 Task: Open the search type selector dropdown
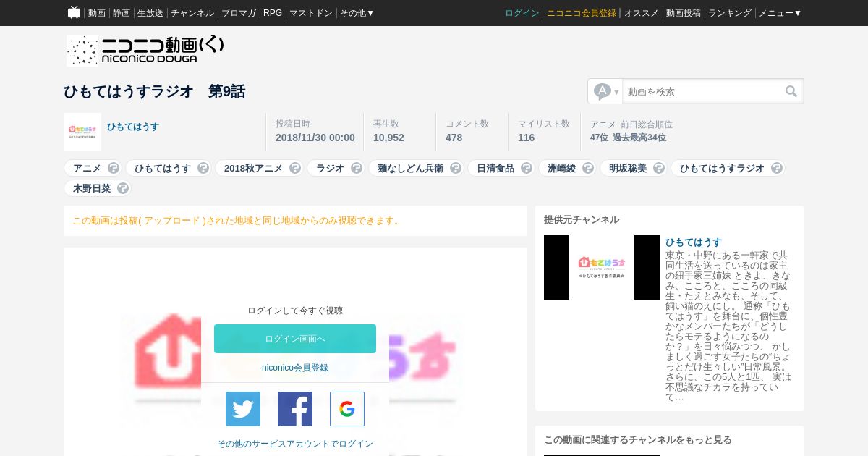[x=606, y=91]
